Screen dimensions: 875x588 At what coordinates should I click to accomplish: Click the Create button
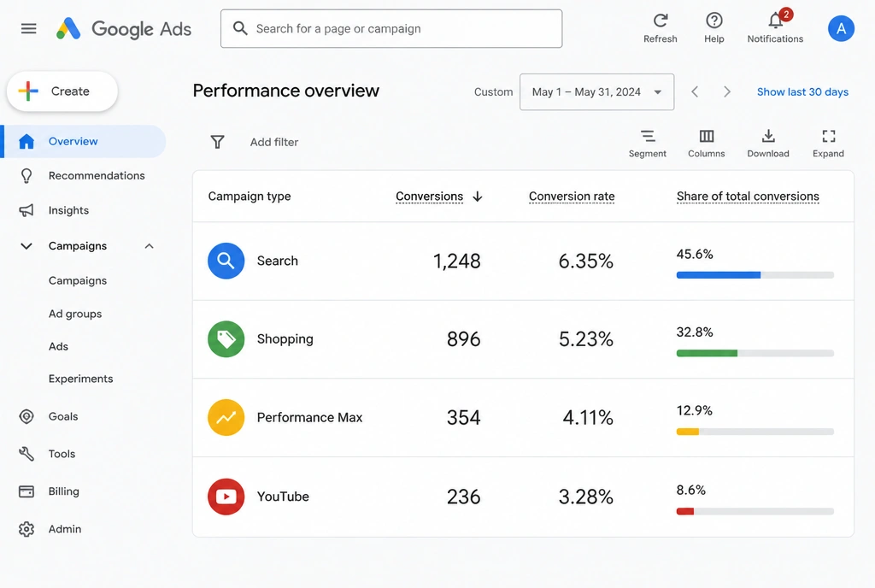click(x=62, y=91)
